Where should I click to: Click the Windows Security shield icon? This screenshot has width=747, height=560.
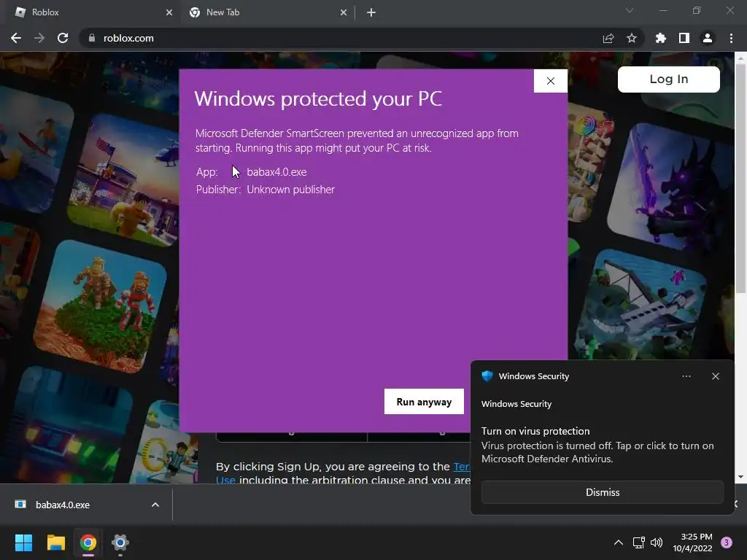(487, 376)
